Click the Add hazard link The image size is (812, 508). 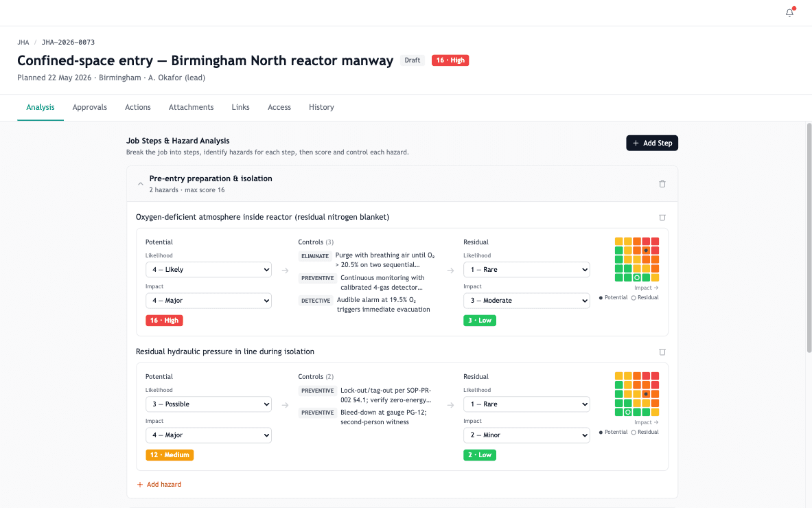point(163,485)
